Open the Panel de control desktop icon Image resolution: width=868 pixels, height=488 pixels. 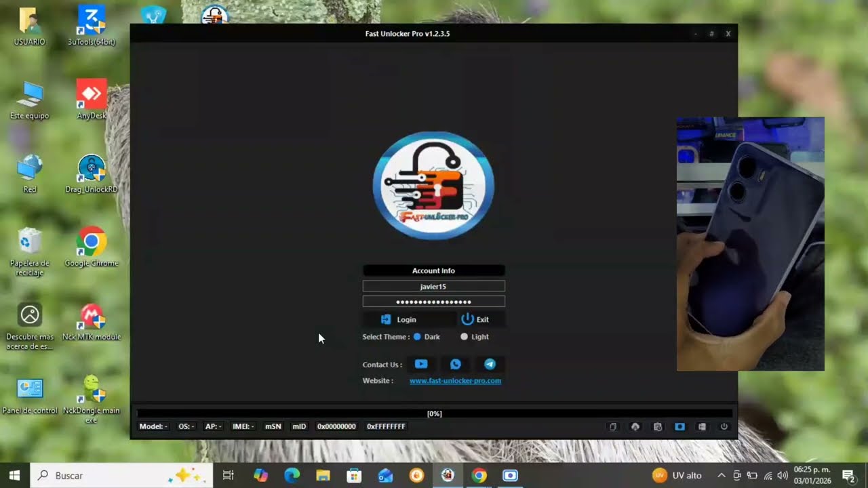pyautogui.click(x=30, y=396)
